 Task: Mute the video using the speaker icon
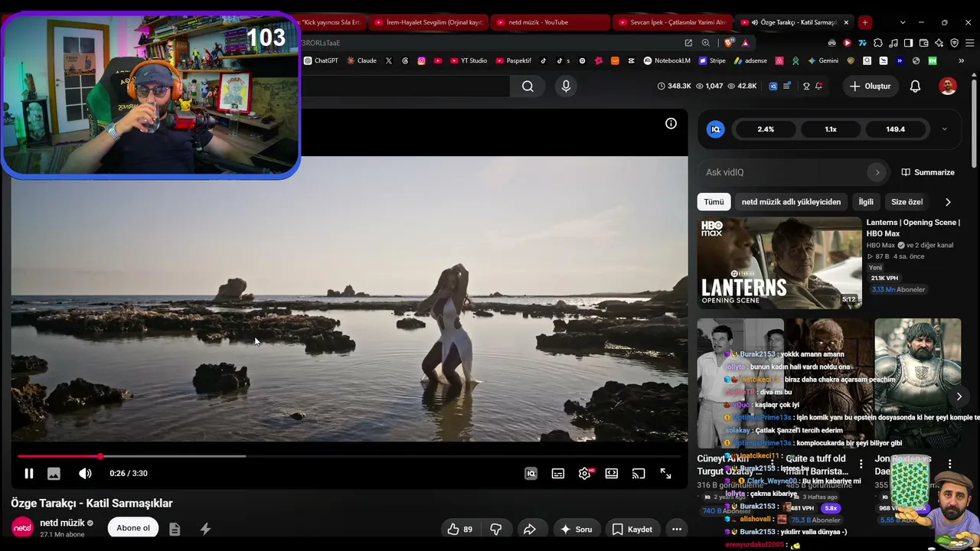[85, 474]
